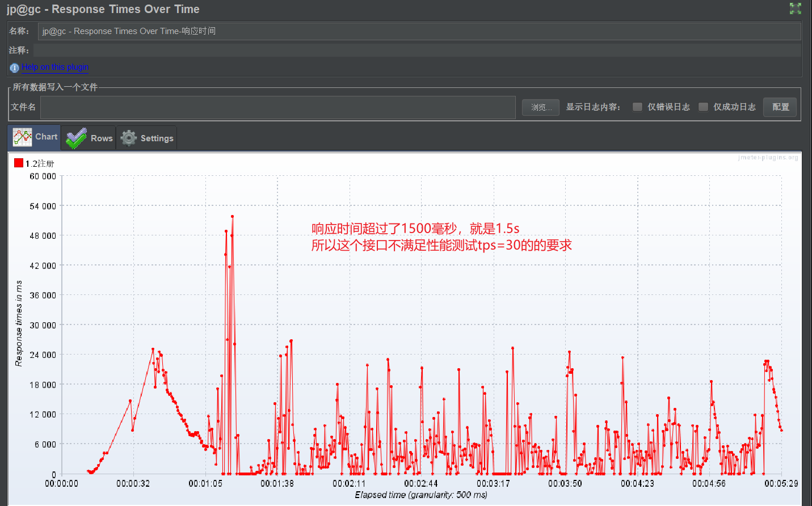This screenshot has height=506, width=812.
Task: Open the Chart tab
Action: [x=35, y=137]
